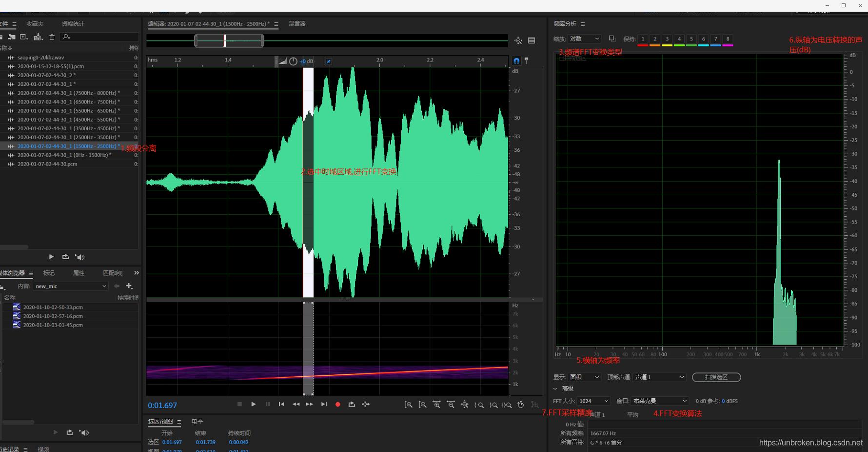Click the skip selection icon beside loop playback

(366, 404)
